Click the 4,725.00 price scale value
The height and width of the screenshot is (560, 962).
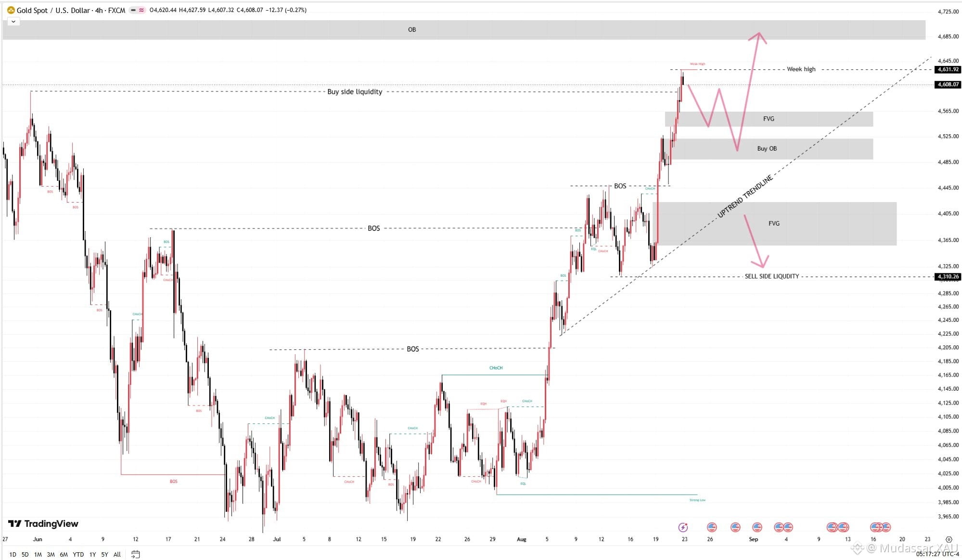click(948, 12)
